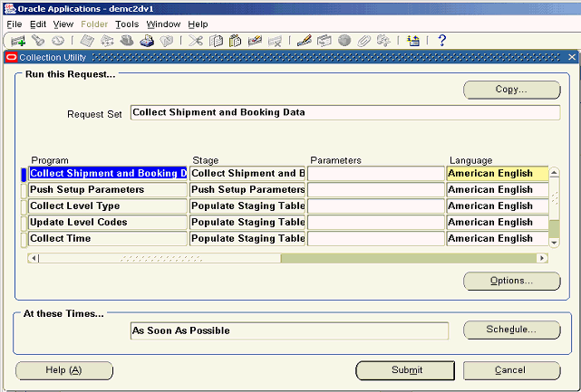Open the Edit menu
The image size is (581, 392).
pyautogui.click(x=38, y=24)
